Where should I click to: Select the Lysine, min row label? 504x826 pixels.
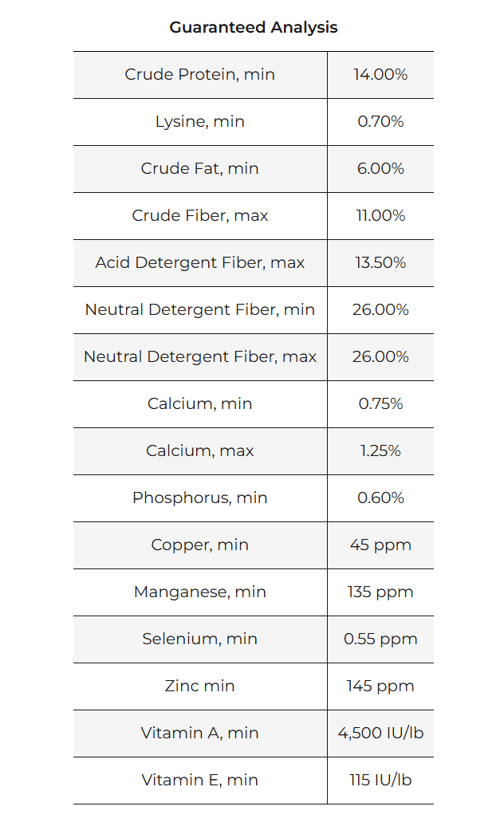coord(199,121)
